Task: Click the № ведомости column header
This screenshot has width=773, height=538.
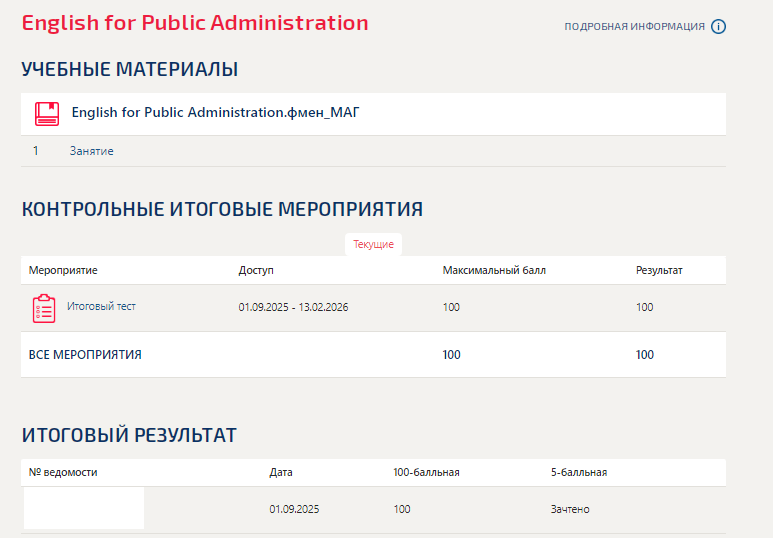Action: pyautogui.click(x=63, y=472)
